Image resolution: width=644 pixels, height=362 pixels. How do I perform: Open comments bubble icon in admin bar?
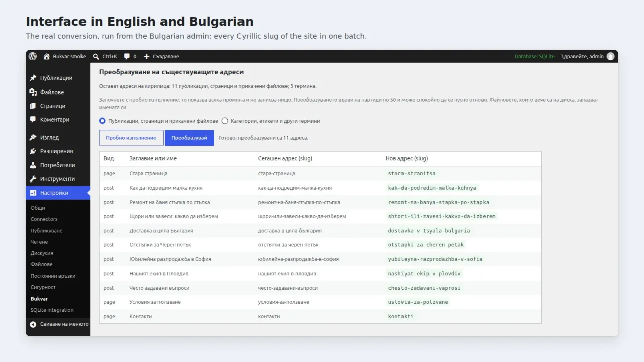pos(127,56)
